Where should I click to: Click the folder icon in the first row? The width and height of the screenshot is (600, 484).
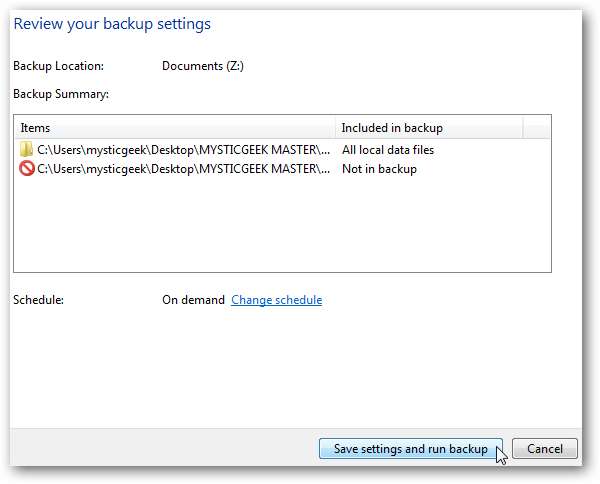pos(27,150)
